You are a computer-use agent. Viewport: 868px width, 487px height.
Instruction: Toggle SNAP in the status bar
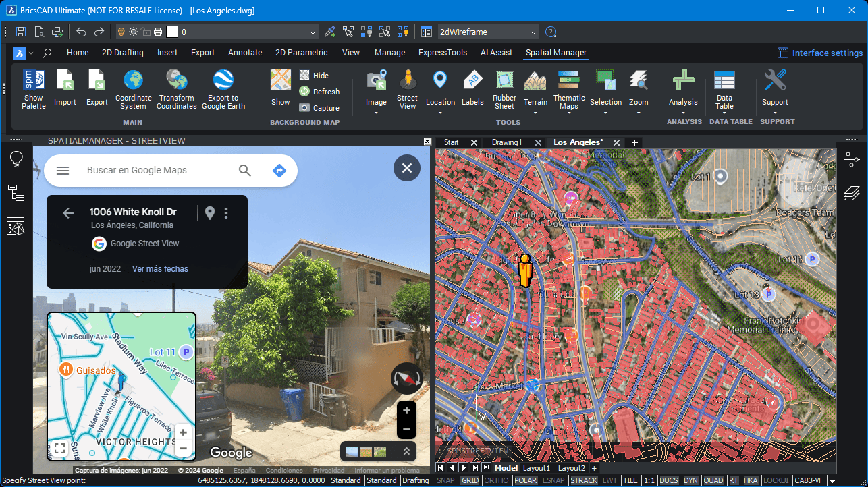pyautogui.click(x=445, y=480)
